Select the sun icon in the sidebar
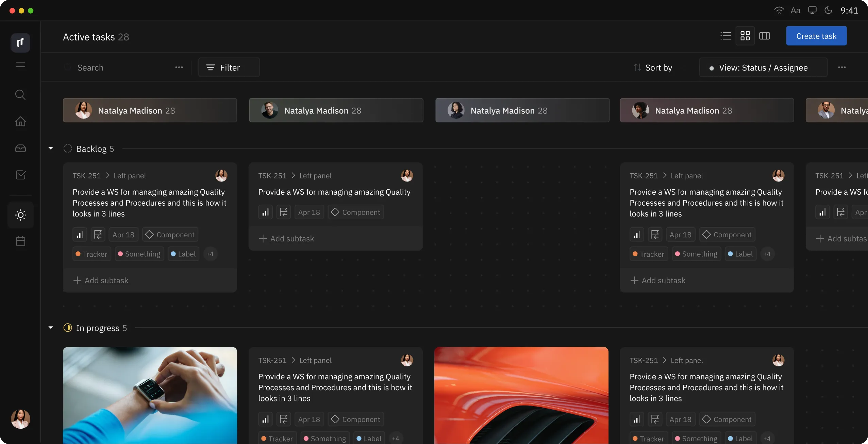 click(20, 215)
